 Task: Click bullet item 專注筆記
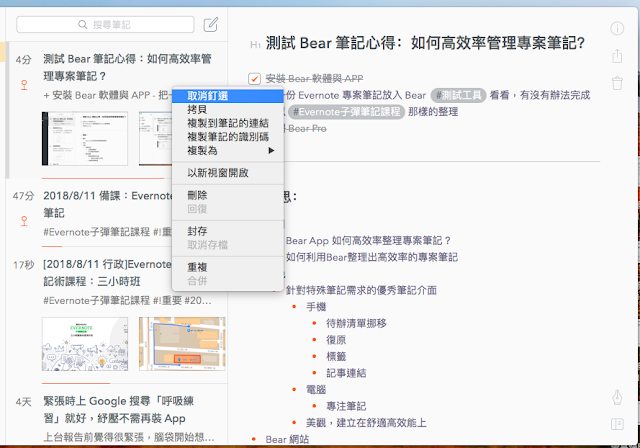[x=346, y=406]
